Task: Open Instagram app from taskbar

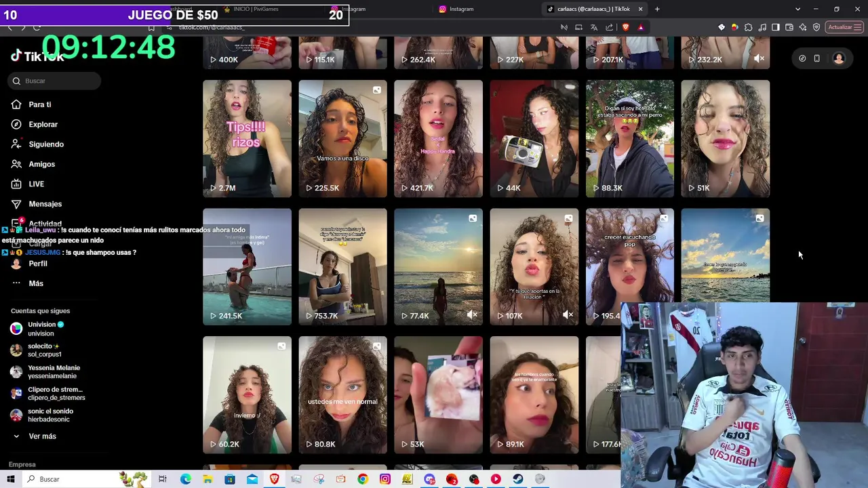Action: pyautogui.click(x=384, y=479)
